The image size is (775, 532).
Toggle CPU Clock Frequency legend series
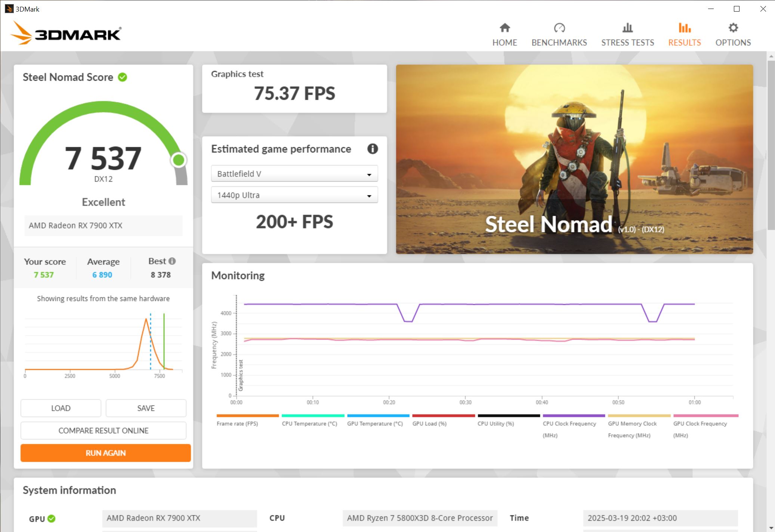tap(569, 424)
